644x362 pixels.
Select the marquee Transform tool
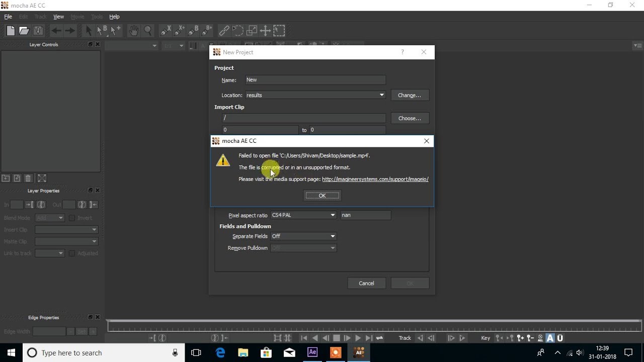coord(279,31)
